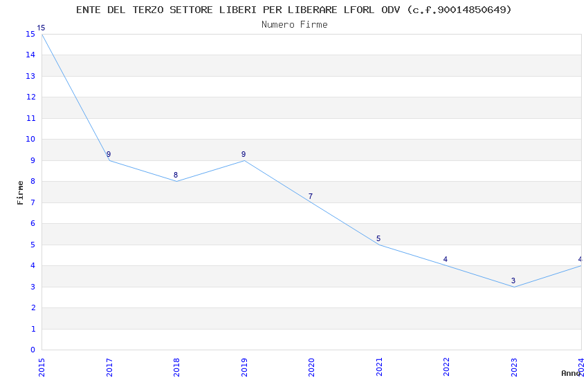
Task: Click the x-axis year label 2023
Action: (x=514, y=368)
